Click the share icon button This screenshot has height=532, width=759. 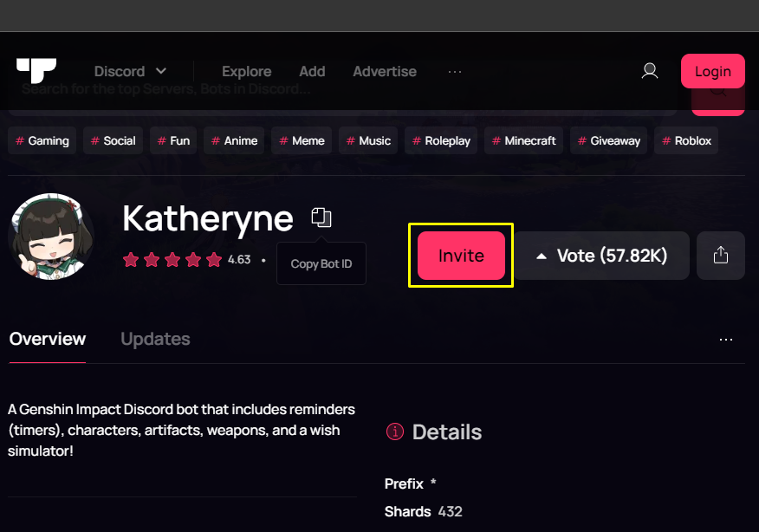pyautogui.click(x=720, y=255)
